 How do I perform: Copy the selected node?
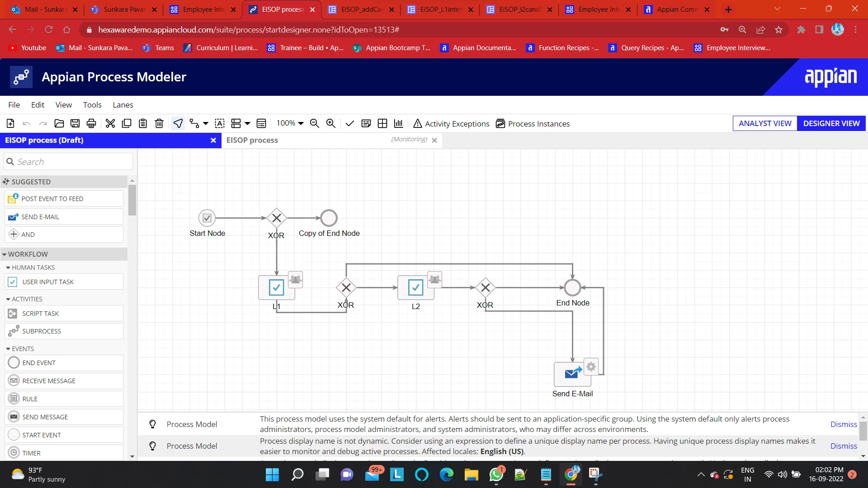[x=127, y=123]
